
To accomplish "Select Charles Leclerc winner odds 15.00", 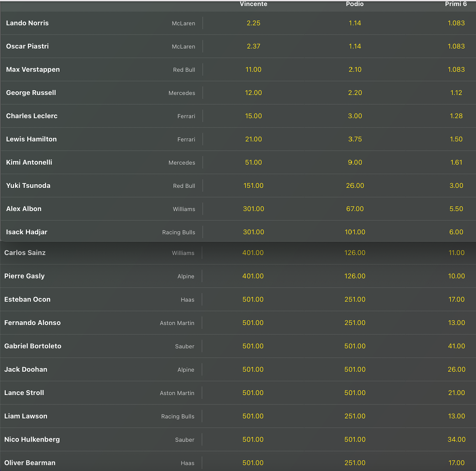I will tap(253, 116).
